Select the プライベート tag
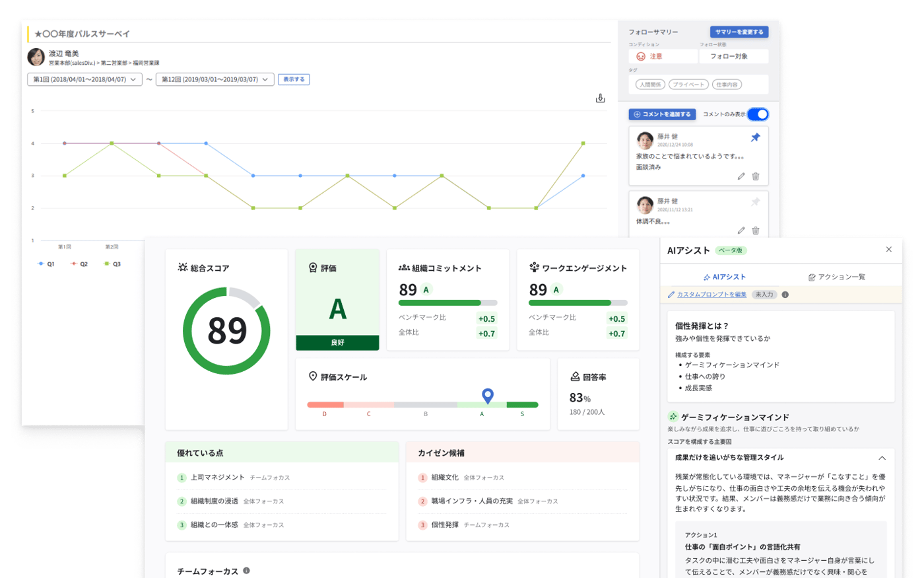The width and height of the screenshot is (924, 578). [688, 85]
